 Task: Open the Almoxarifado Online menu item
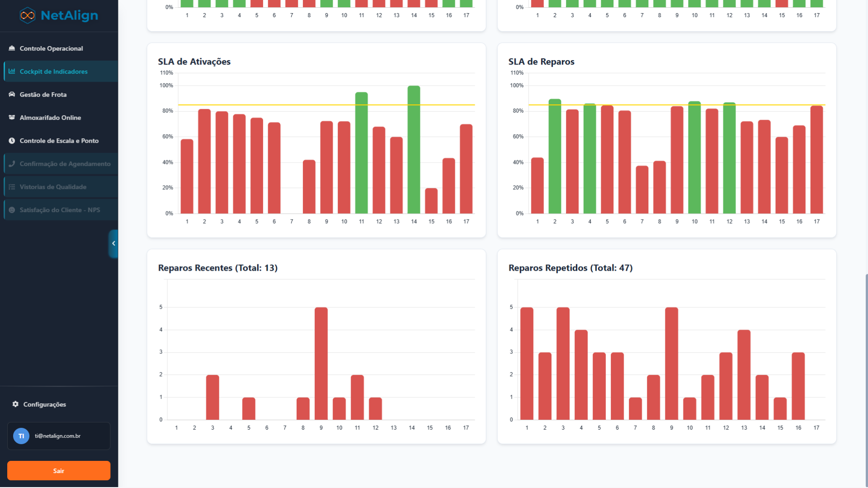click(50, 117)
